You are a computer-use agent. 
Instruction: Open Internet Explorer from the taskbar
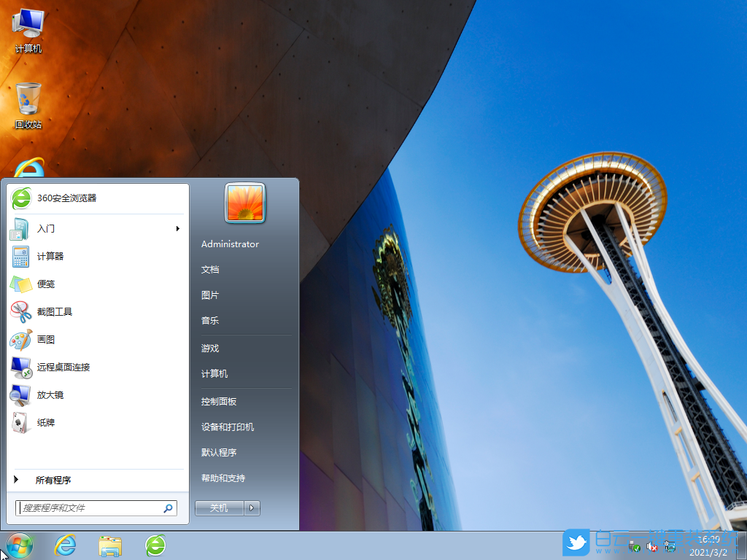pos(65,545)
